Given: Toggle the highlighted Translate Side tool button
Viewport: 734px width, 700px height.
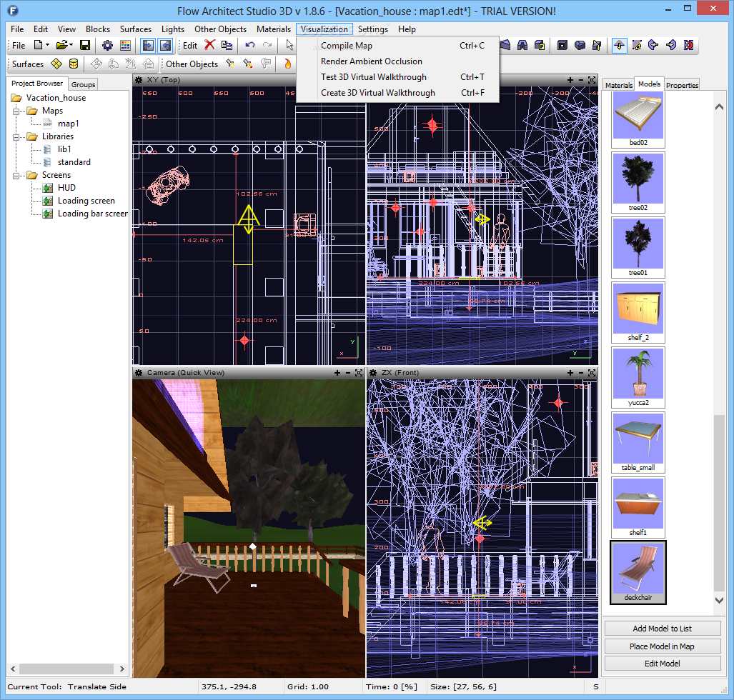Looking at the screenshot, I should pos(619,45).
